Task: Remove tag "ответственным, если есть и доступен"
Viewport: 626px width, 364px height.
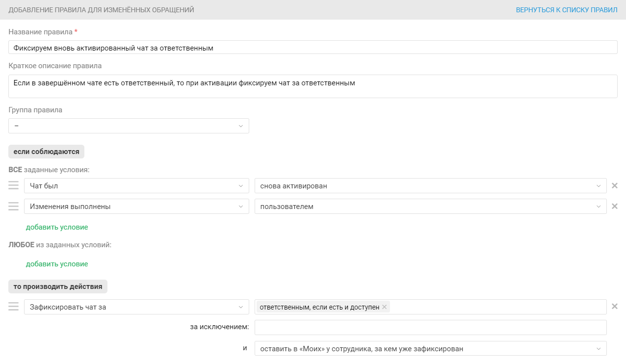Action: tap(385, 307)
